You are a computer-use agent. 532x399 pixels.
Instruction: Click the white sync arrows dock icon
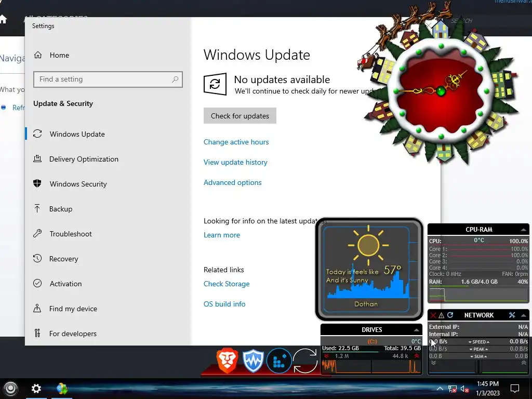305,361
